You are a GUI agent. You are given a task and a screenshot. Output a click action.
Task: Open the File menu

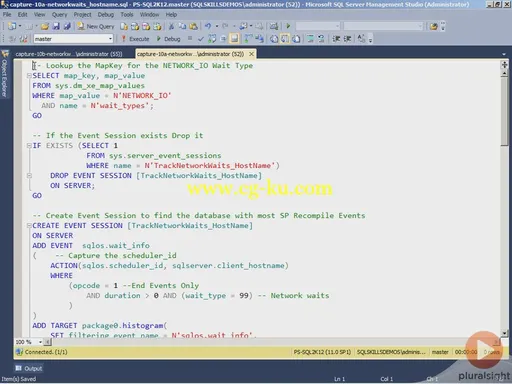click(7, 15)
